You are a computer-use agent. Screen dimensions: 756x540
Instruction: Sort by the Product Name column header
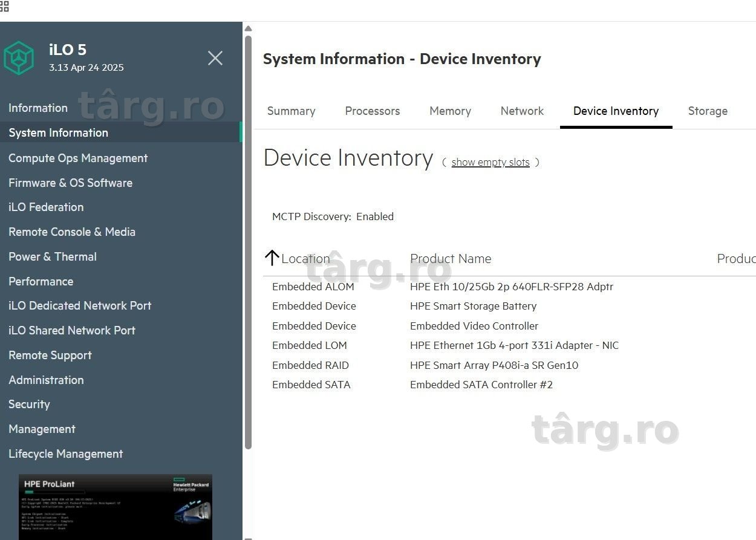point(451,258)
